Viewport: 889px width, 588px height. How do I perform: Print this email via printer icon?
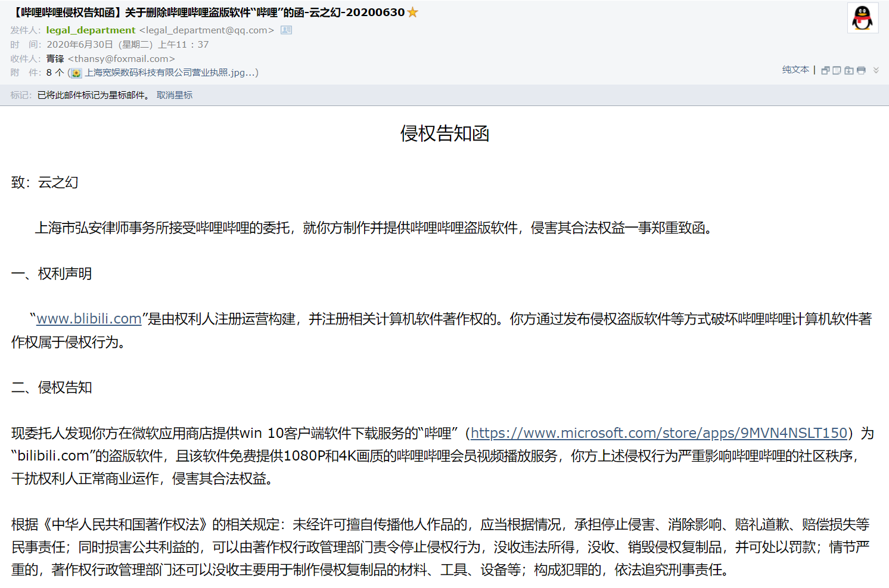[861, 70]
